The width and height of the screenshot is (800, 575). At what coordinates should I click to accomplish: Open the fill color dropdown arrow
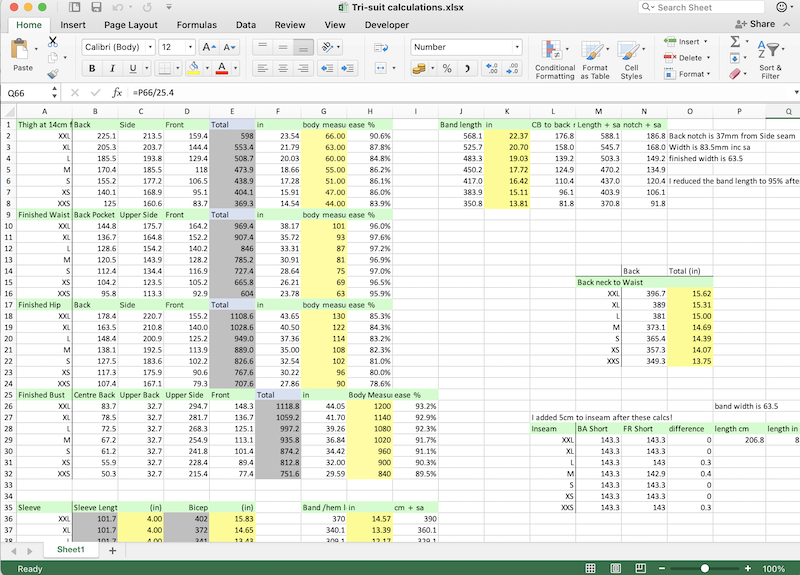[x=207, y=68]
